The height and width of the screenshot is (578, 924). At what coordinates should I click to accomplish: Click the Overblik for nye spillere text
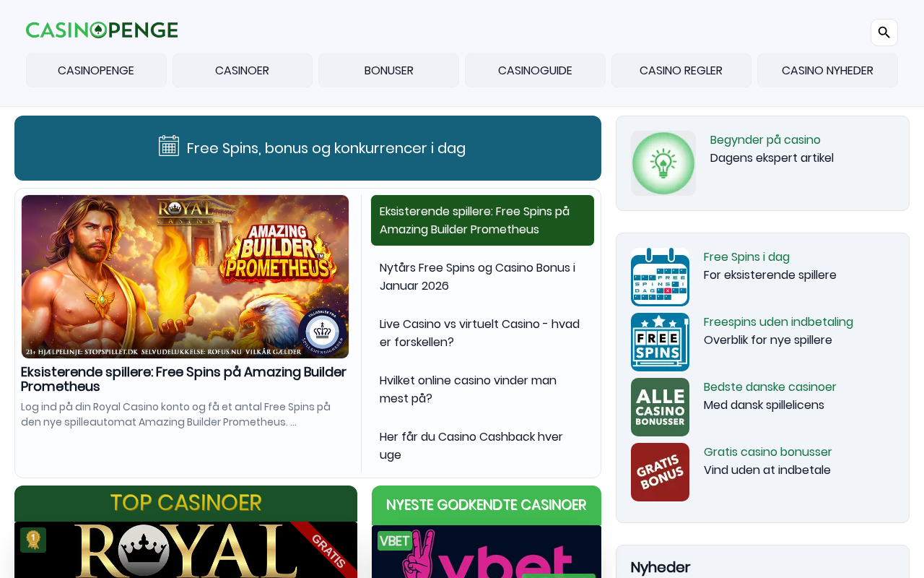[x=768, y=340]
